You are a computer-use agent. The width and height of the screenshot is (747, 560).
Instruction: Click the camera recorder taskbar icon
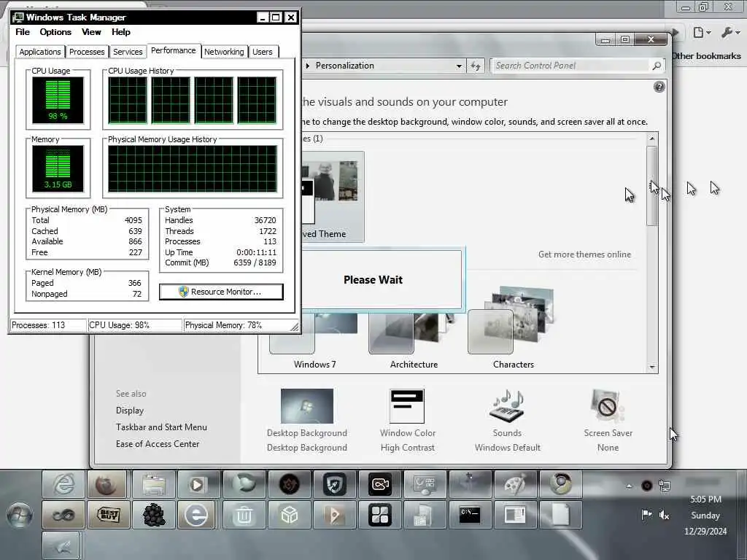pyautogui.click(x=379, y=484)
